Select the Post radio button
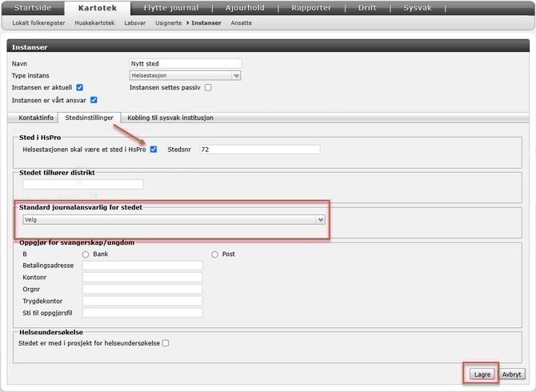Image resolution: width=536 pixels, height=392 pixels. (214, 254)
